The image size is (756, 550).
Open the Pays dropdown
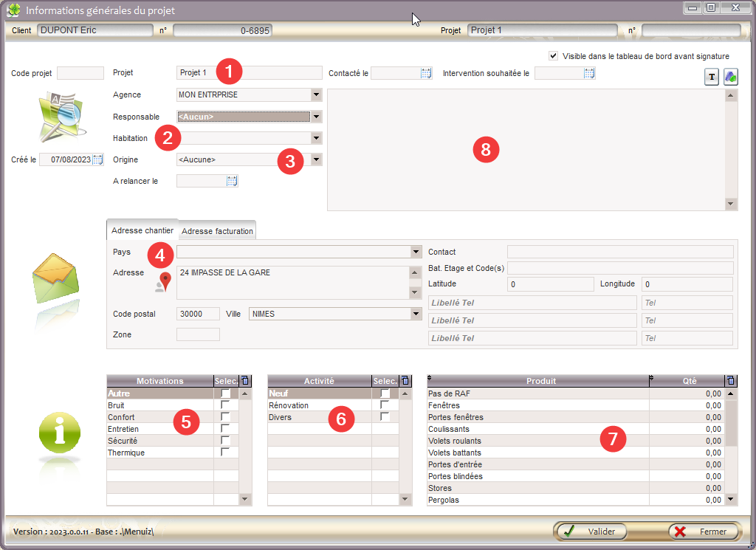(x=416, y=252)
